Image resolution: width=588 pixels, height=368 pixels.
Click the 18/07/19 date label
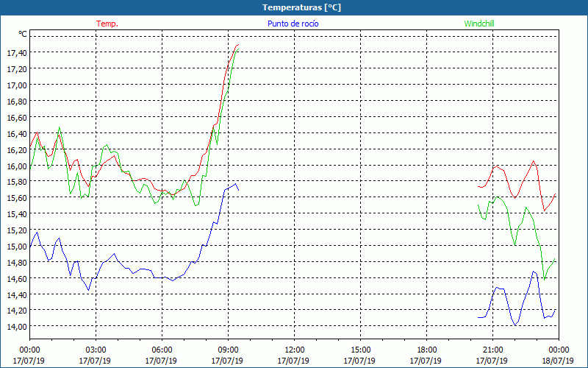click(558, 361)
